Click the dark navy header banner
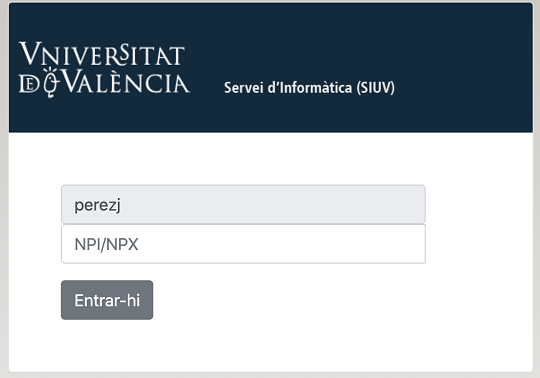 [271, 67]
